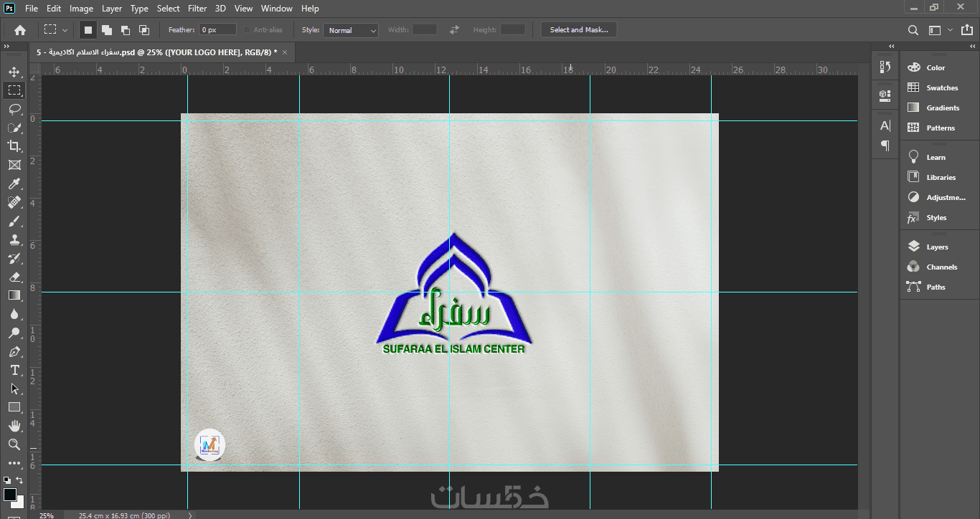Expand the narrow history/properties panel dock
This screenshot has height=519, width=980.
point(892,47)
